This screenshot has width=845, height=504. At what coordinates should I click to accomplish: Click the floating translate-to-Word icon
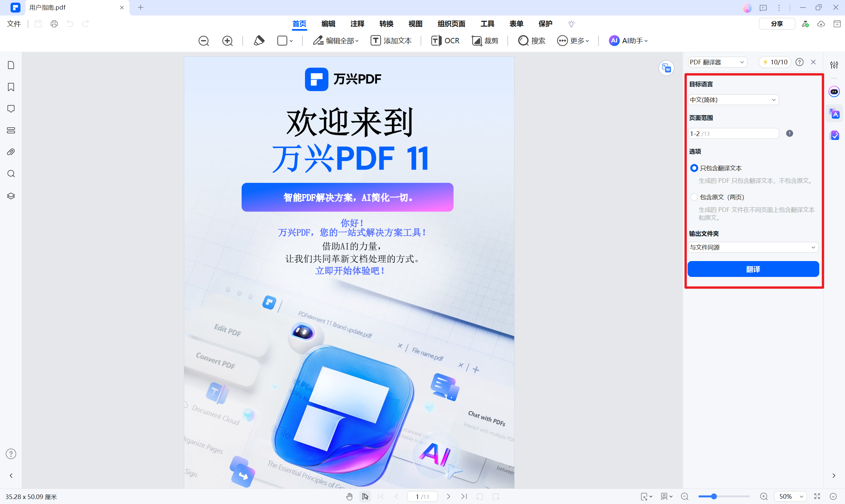point(666,68)
